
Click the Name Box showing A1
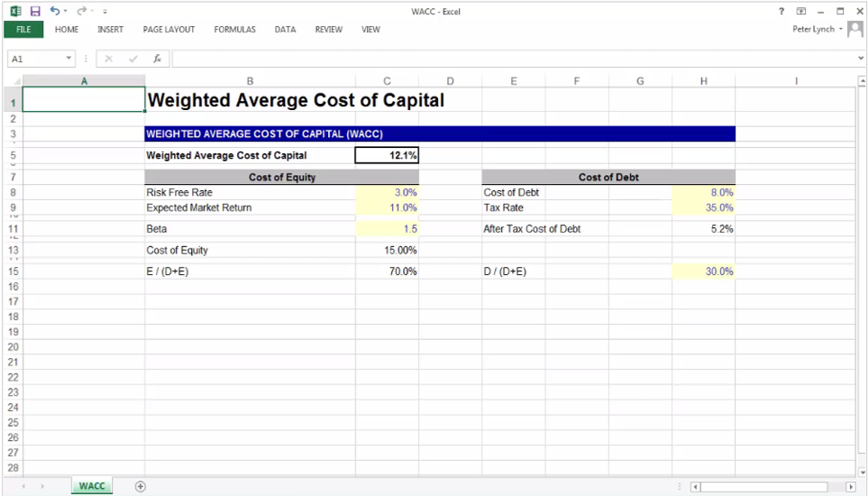tap(36, 59)
